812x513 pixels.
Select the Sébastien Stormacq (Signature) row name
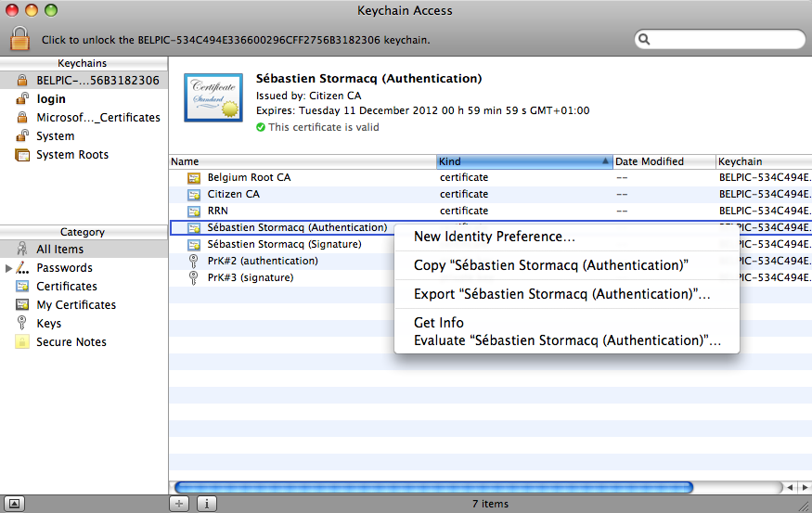(x=284, y=244)
